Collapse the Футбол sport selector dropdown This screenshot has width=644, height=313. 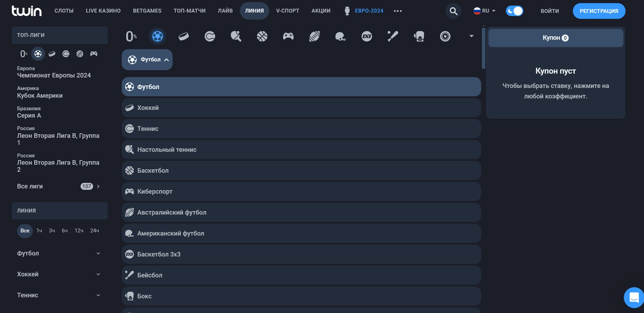click(x=147, y=60)
